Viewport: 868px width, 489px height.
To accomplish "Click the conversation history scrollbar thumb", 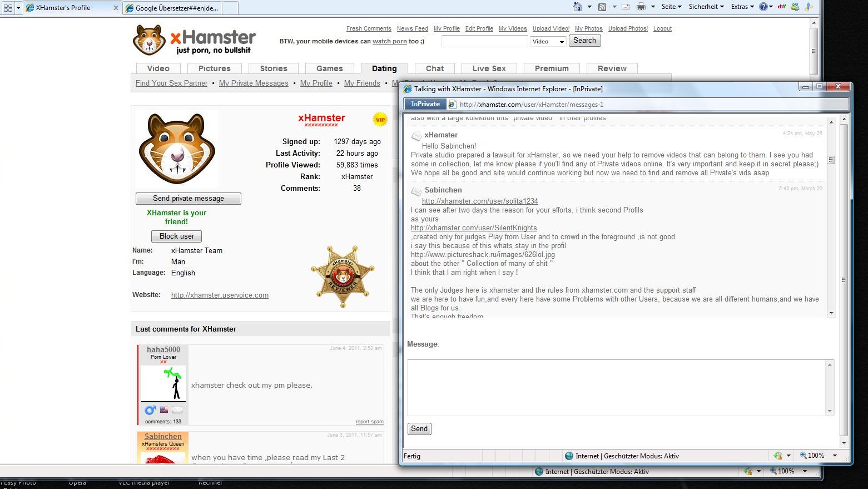I will click(831, 160).
